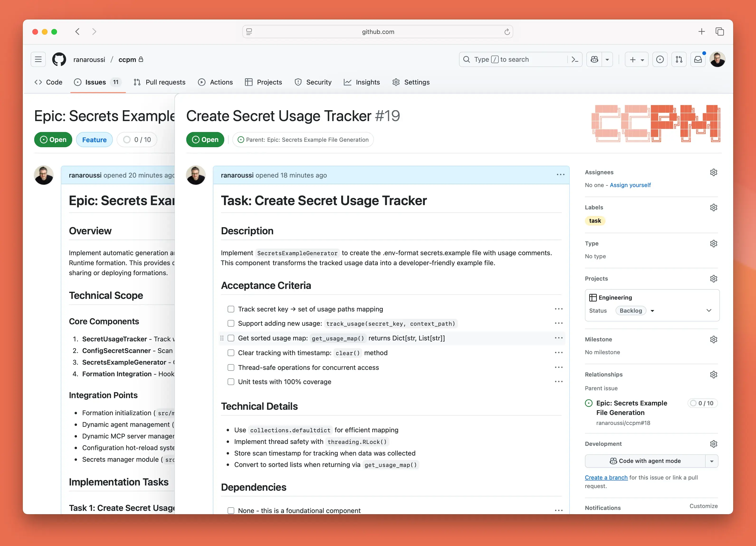Image resolution: width=756 pixels, height=546 pixels.
Task: Click the pull requests icon in header
Action: click(679, 59)
